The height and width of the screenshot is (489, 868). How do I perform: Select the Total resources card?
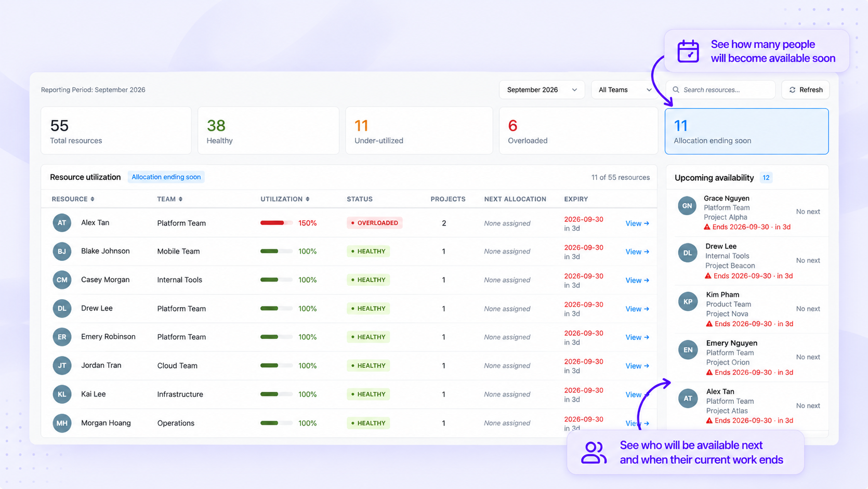click(x=116, y=130)
